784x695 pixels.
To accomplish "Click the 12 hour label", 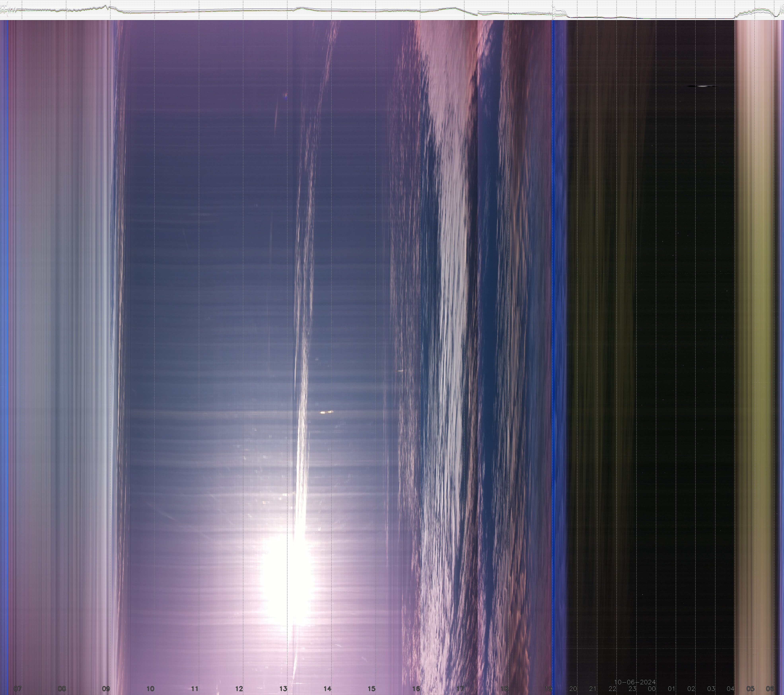I will (x=239, y=688).
